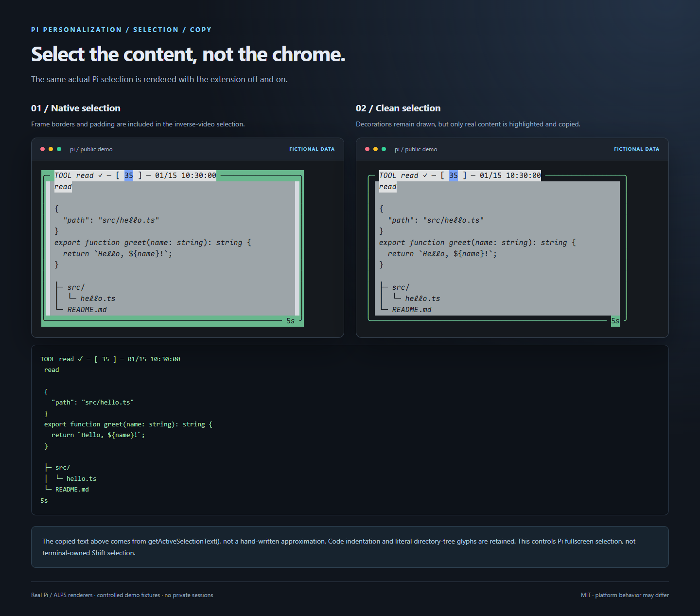Click "hello.ts" tree entry in Native selection terminal
700x616 pixels.
point(98,299)
